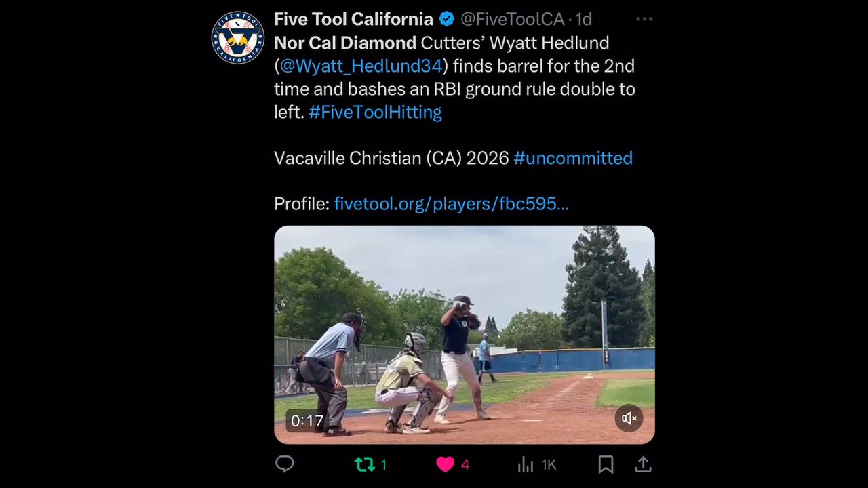Screen dimensions: 868x488
Task: View analytics via the bar chart icon
Action: click(526, 464)
